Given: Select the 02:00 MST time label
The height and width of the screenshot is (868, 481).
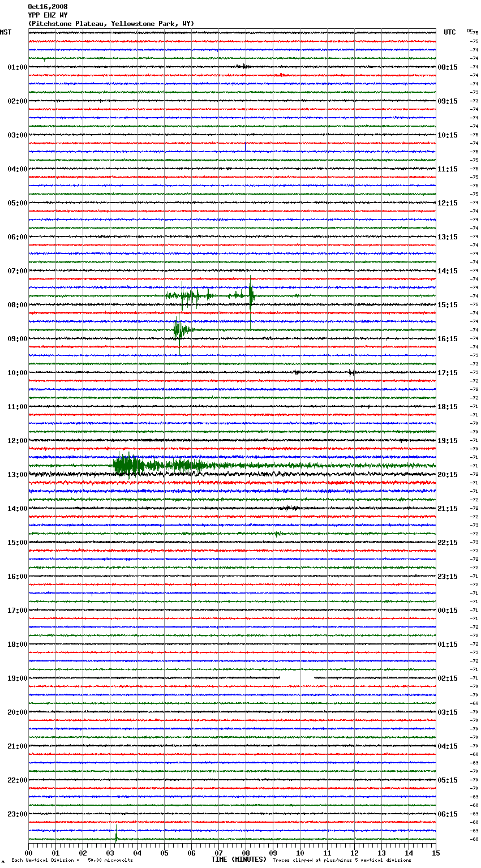Looking at the screenshot, I should 17,101.
